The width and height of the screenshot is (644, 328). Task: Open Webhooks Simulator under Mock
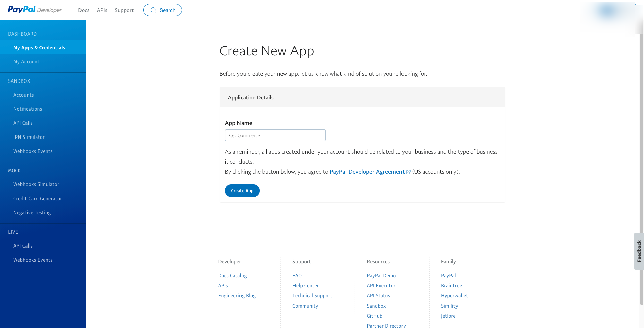point(36,184)
